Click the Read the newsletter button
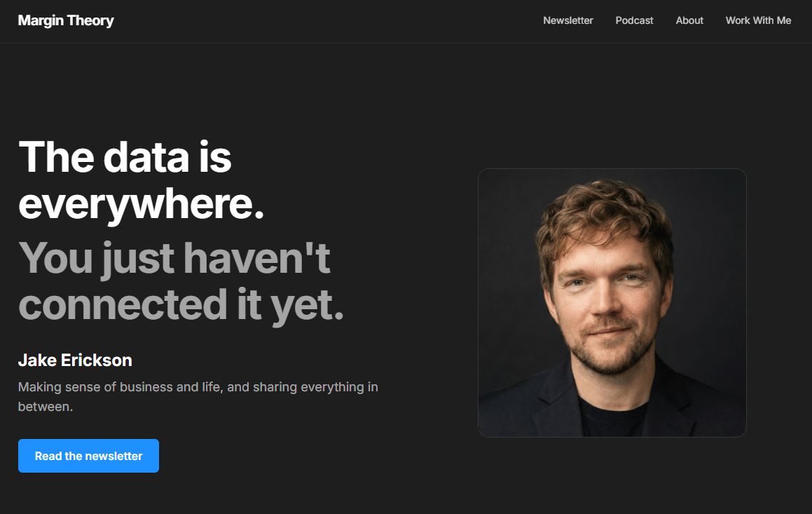Screen dimensions: 812x514 pyautogui.click(x=88, y=456)
